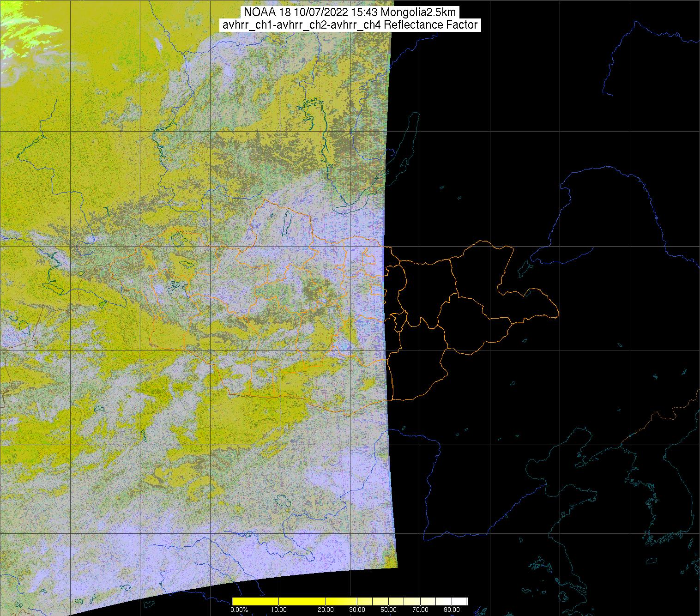Viewport: 700px width, 616px height.
Task: Click the 10.00 tick label on legend
Action: [x=279, y=610]
